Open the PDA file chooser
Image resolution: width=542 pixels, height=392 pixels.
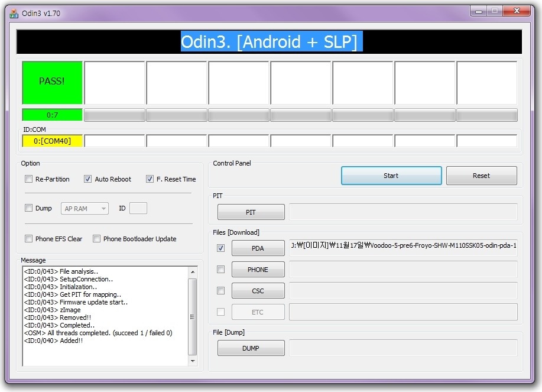pyautogui.click(x=258, y=248)
